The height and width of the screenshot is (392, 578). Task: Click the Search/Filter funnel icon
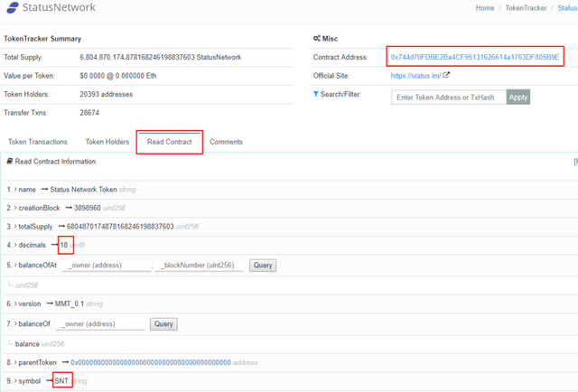click(315, 94)
